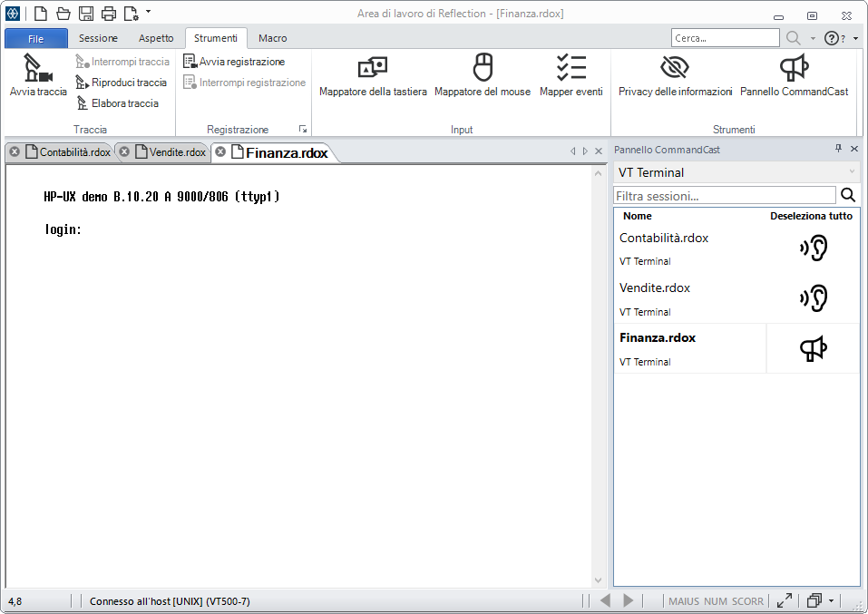This screenshot has width=868, height=614.
Task: Open the quick access toolbar customize arrow
Action: [148, 13]
